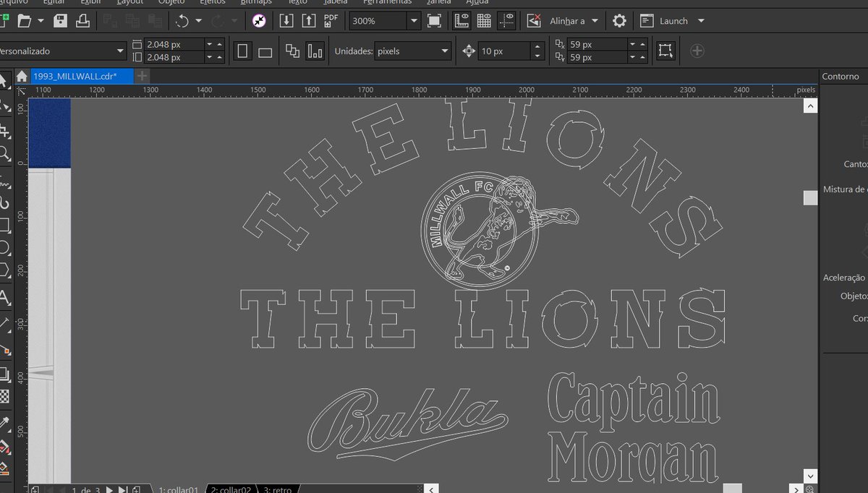Select the Artistic Media curve tool
Image resolution: width=868 pixels, height=493 pixels.
point(4,202)
